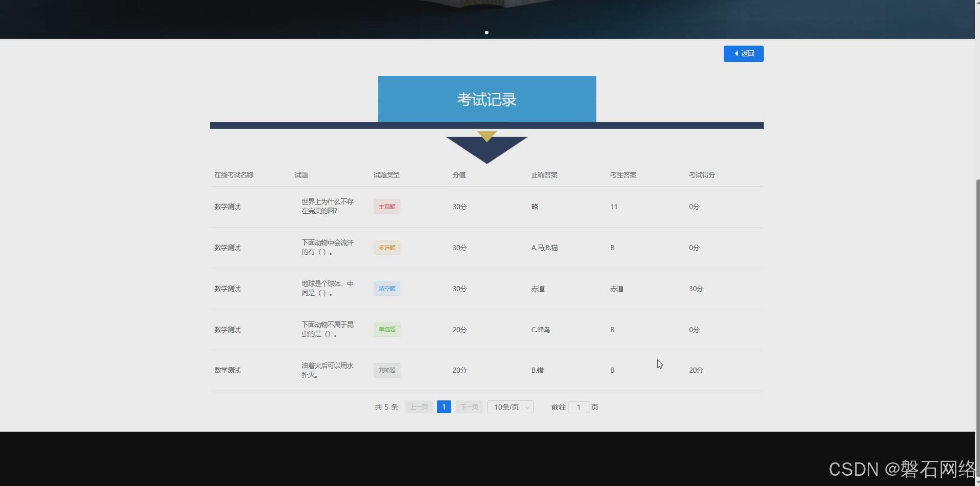Select the 30分 score cell for 地球是个球体 question
The image size is (980, 486).
point(459,288)
